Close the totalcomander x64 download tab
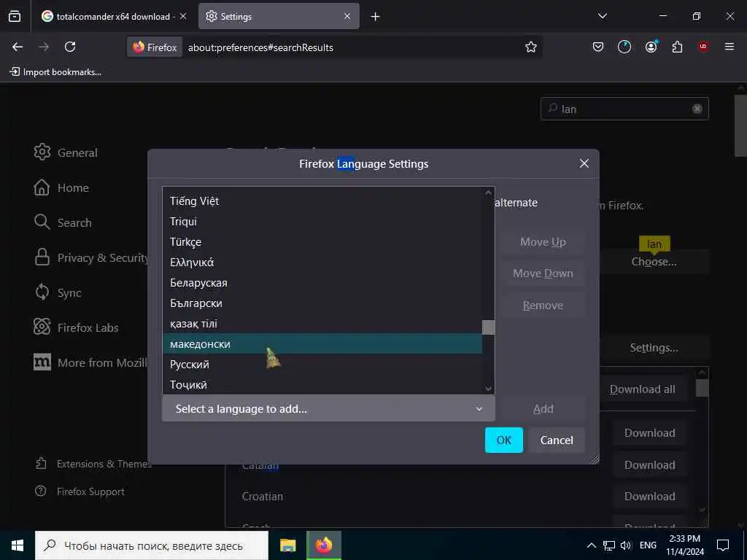 tap(183, 16)
